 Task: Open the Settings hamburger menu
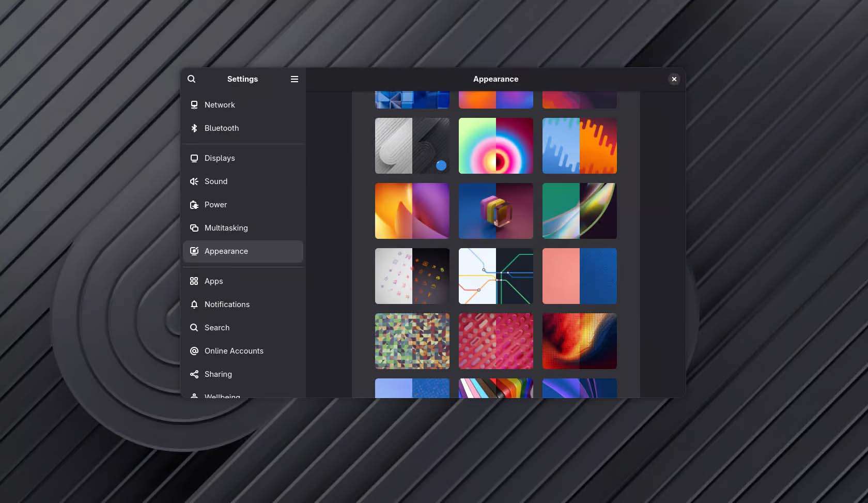pos(295,79)
